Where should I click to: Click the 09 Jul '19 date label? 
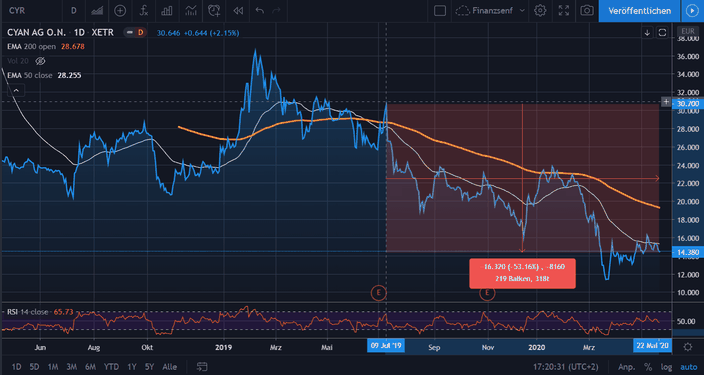[386, 346]
